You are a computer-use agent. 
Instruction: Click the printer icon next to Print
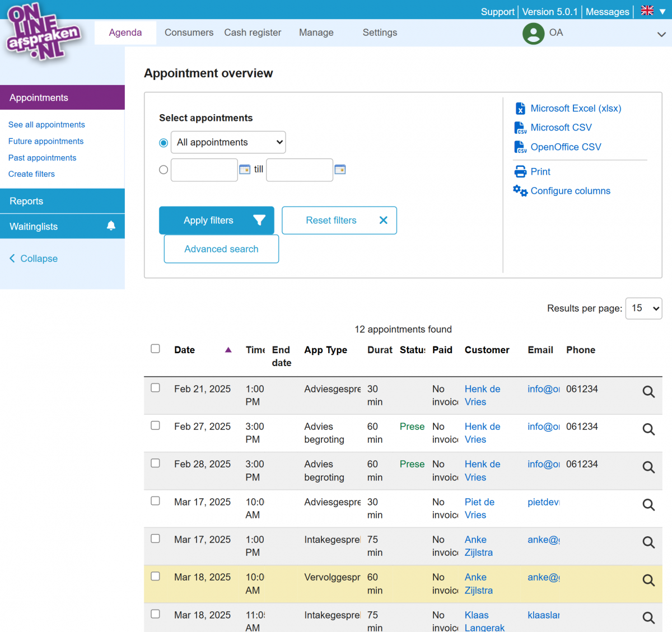click(520, 172)
